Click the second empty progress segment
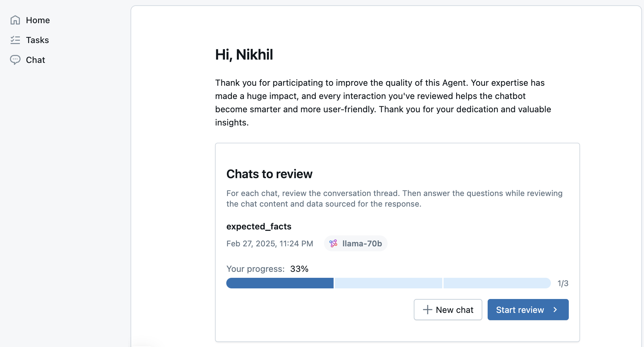This screenshot has width=644, height=347. click(x=388, y=283)
